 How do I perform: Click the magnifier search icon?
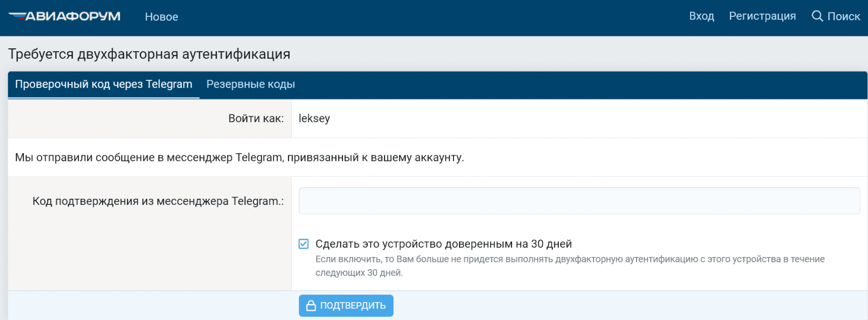tap(817, 16)
